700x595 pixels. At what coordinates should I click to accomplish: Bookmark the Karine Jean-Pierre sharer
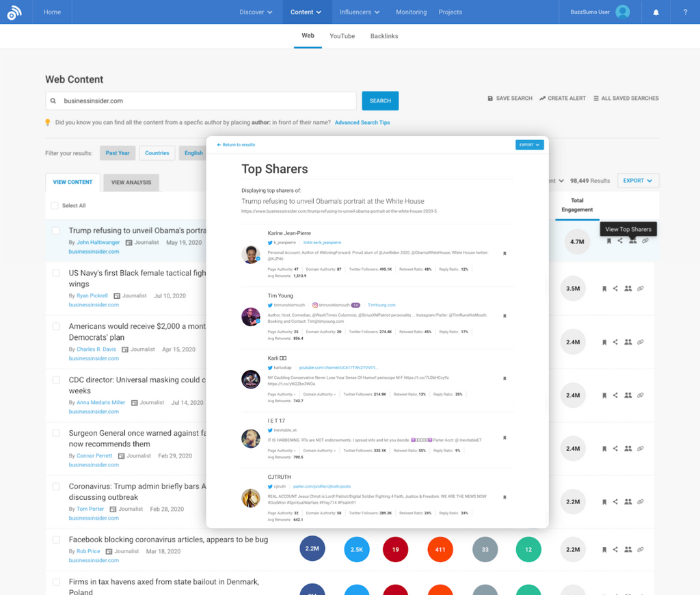[504, 254]
